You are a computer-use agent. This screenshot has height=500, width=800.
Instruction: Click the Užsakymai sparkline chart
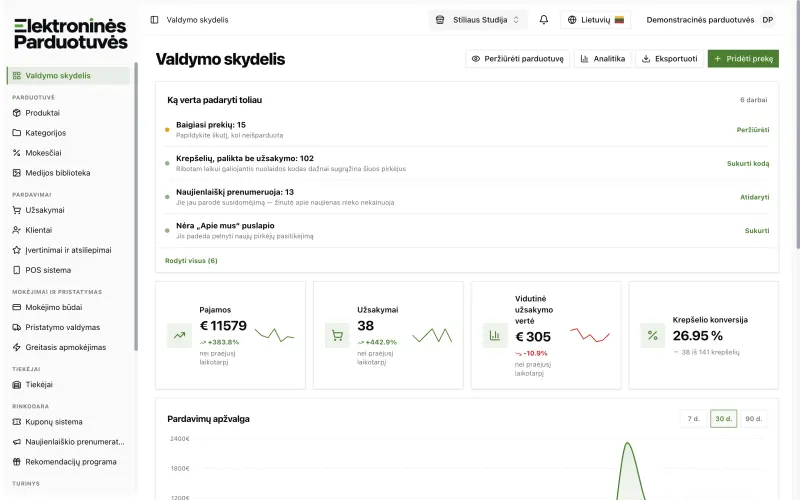[x=432, y=335]
